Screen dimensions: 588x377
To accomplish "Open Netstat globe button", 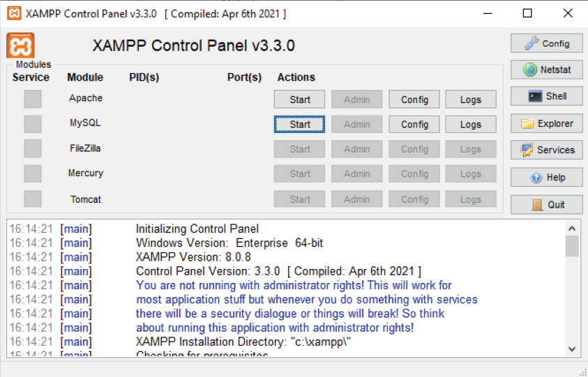I will [x=547, y=70].
